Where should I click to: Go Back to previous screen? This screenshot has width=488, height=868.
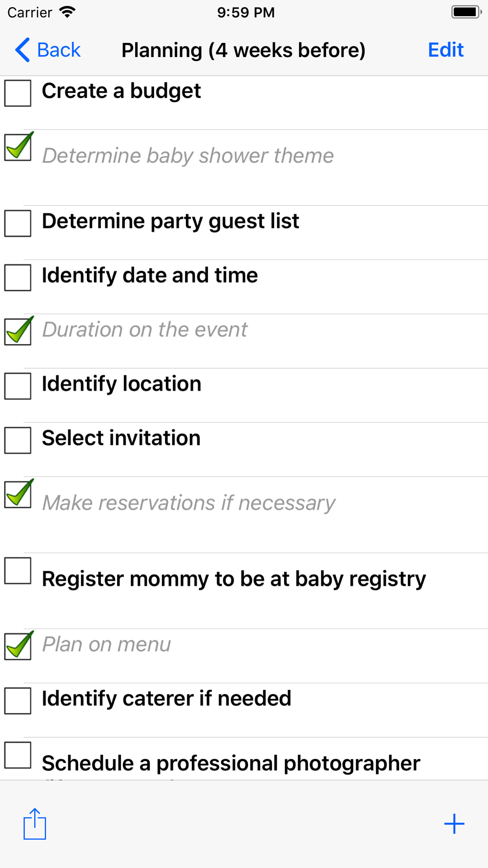pos(48,50)
